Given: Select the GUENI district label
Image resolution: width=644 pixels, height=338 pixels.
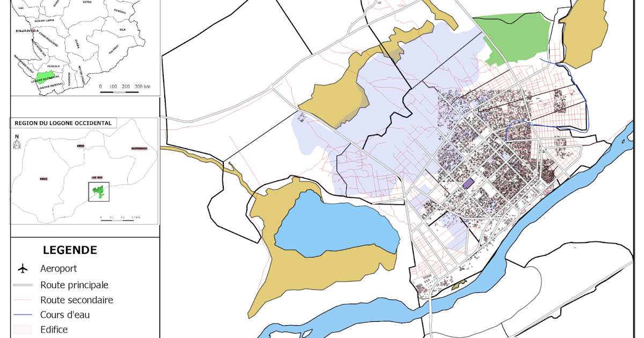Looking at the screenshot, I should [x=80, y=146].
